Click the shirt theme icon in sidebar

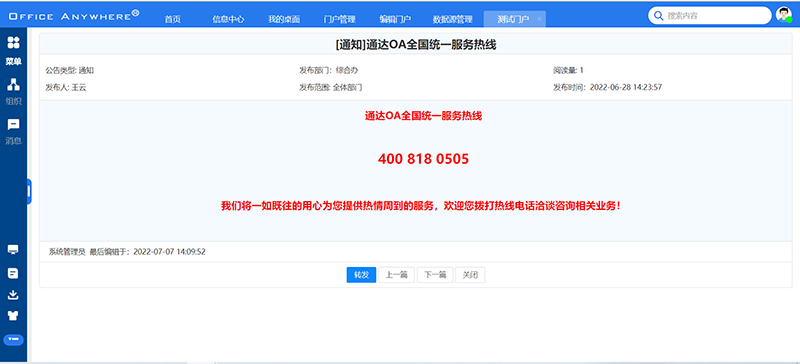pyautogui.click(x=13, y=316)
